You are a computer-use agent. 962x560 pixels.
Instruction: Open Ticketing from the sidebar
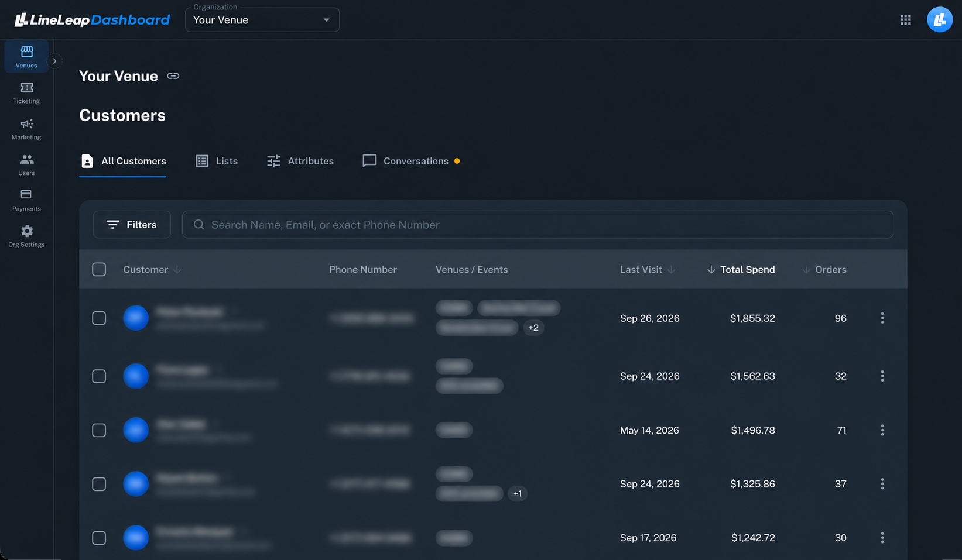pos(26,93)
